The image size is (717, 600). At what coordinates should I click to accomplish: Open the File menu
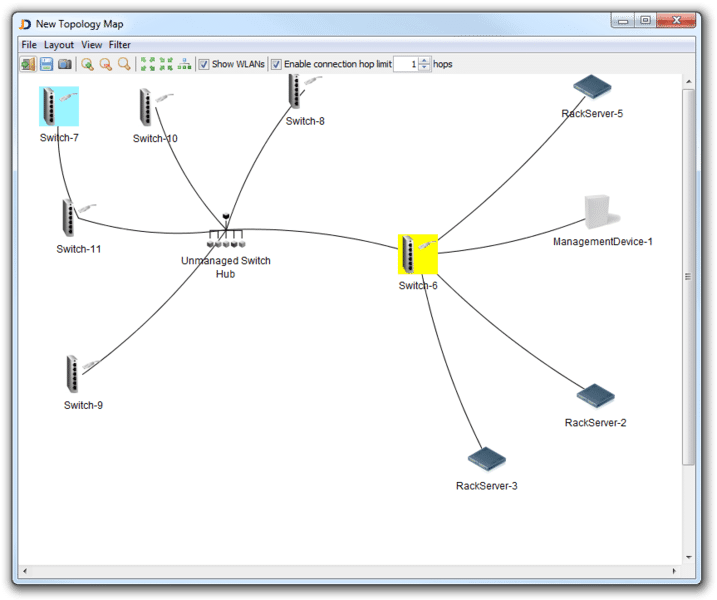(29, 45)
